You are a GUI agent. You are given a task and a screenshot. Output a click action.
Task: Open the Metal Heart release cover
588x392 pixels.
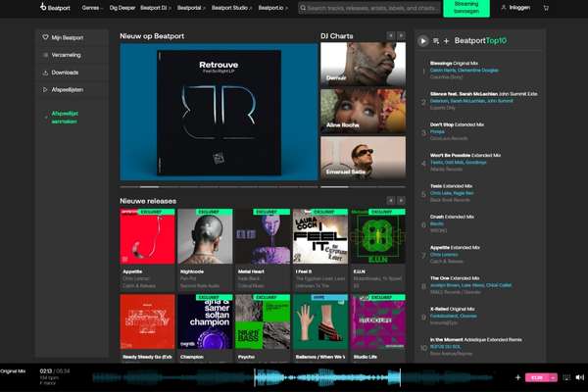[263, 236]
